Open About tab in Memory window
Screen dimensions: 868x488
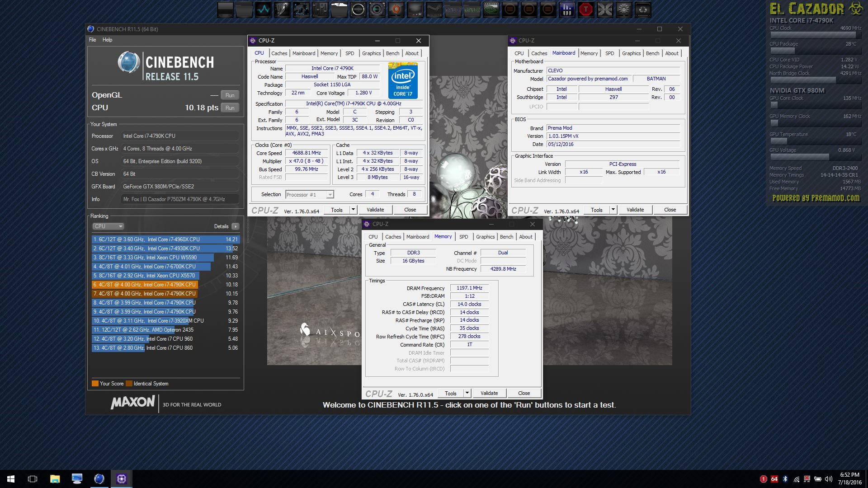[x=525, y=237]
